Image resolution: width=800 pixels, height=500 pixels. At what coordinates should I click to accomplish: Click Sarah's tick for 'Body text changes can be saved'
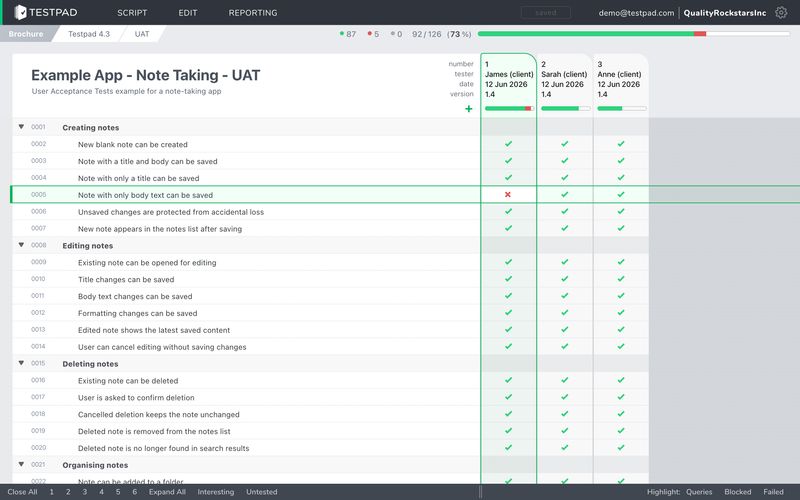click(x=564, y=295)
